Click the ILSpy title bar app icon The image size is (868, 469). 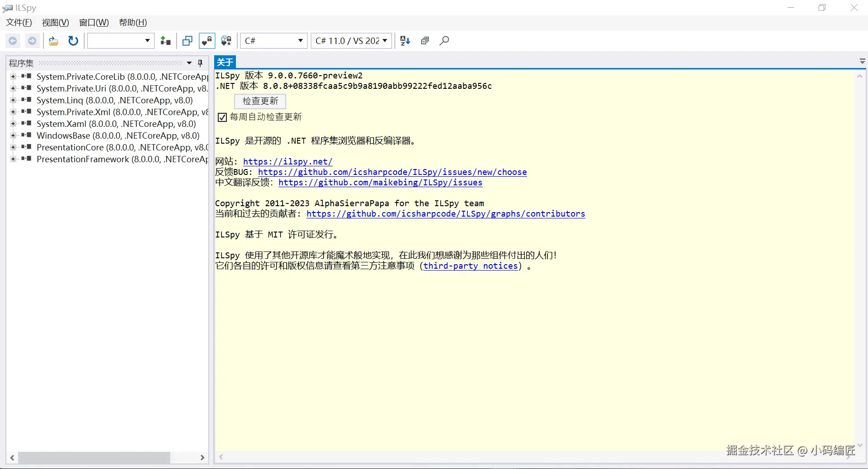[7, 8]
